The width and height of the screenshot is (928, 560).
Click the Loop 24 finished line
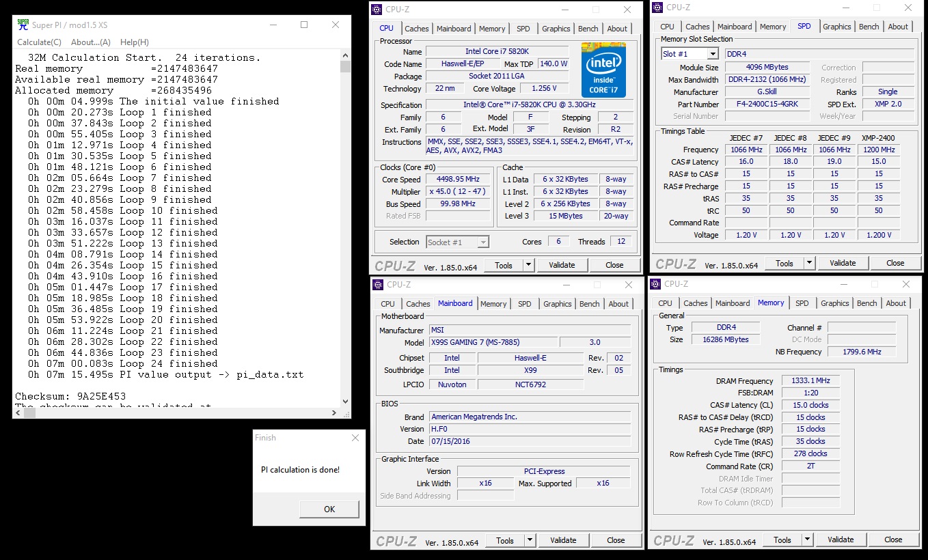[x=123, y=364]
